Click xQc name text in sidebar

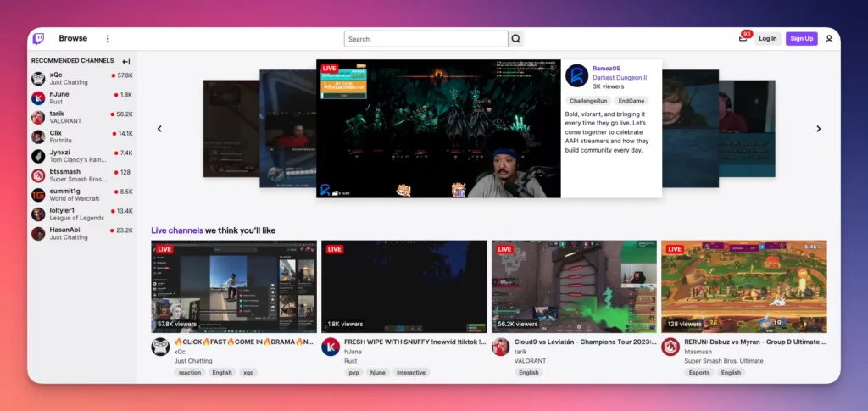(56, 75)
